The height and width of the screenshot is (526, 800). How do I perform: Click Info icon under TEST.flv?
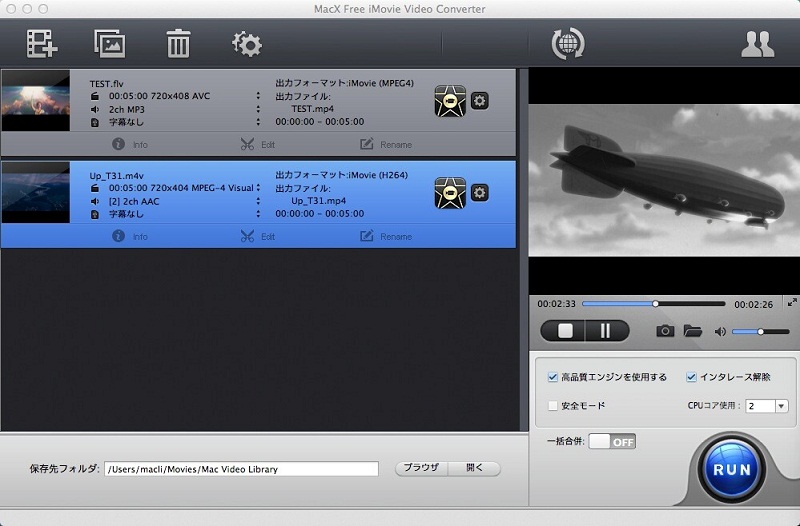[118, 144]
